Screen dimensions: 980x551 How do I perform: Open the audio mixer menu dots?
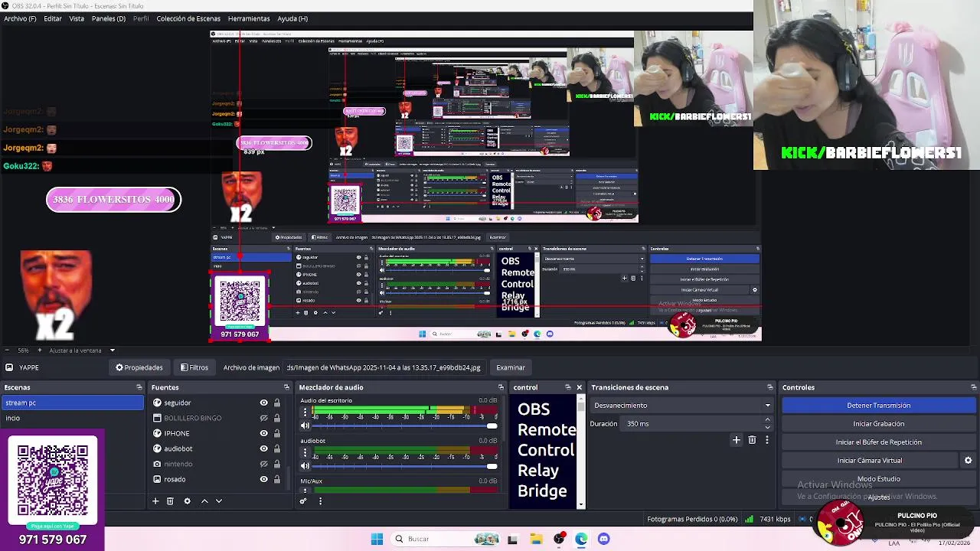point(320,501)
